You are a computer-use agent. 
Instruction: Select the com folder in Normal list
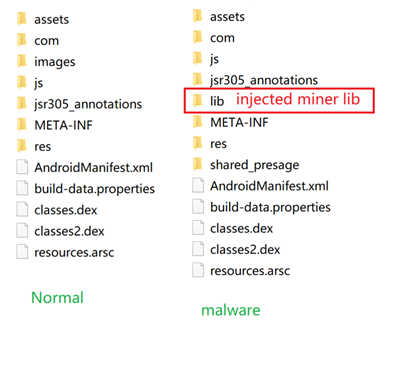coord(38,40)
